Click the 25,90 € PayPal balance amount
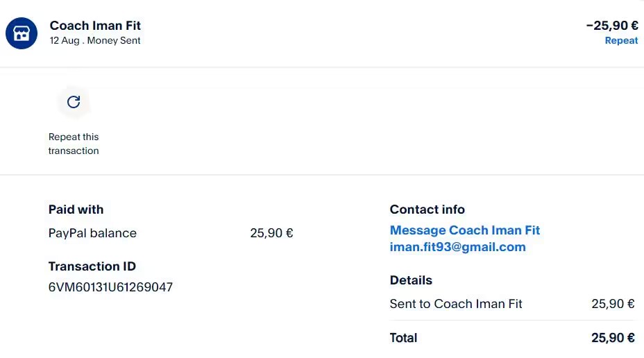 point(271,233)
